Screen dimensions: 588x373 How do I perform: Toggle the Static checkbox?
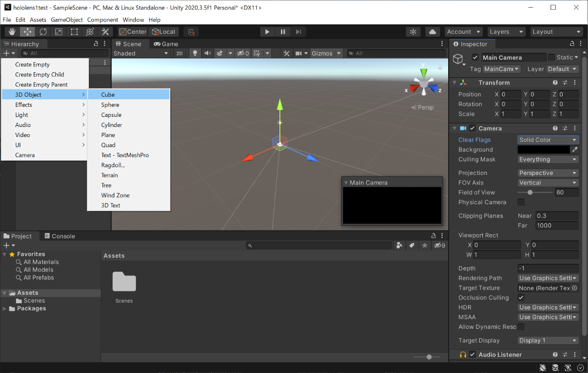click(x=551, y=57)
